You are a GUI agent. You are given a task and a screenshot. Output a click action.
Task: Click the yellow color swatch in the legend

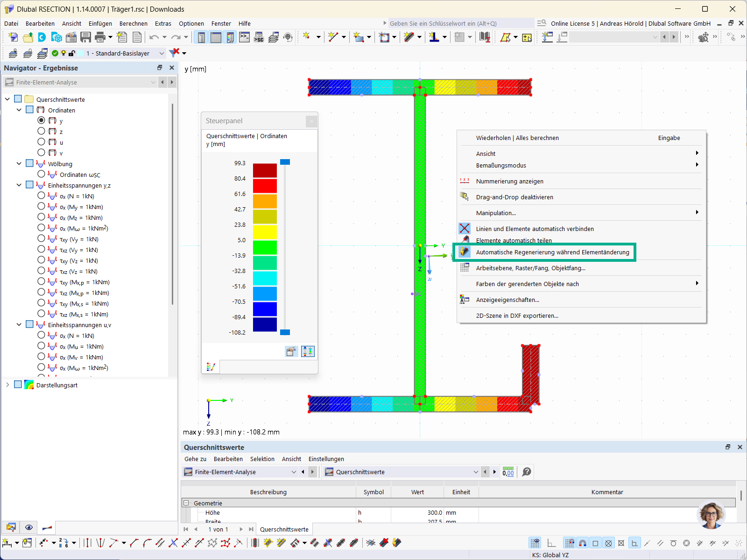(265, 232)
